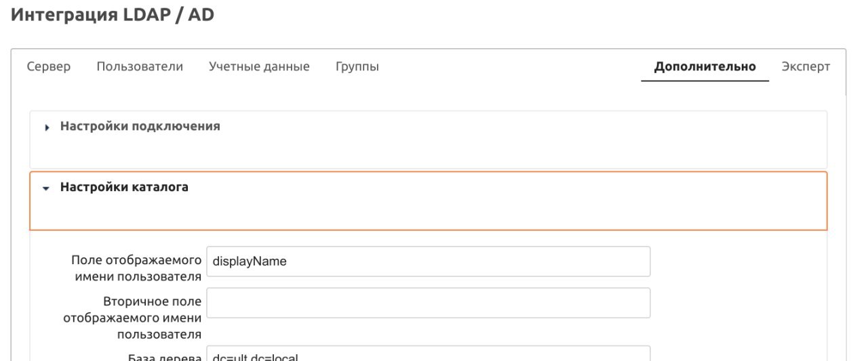This screenshot has width=868, height=361.
Task: Open the Сервер tab
Action: pos(48,67)
